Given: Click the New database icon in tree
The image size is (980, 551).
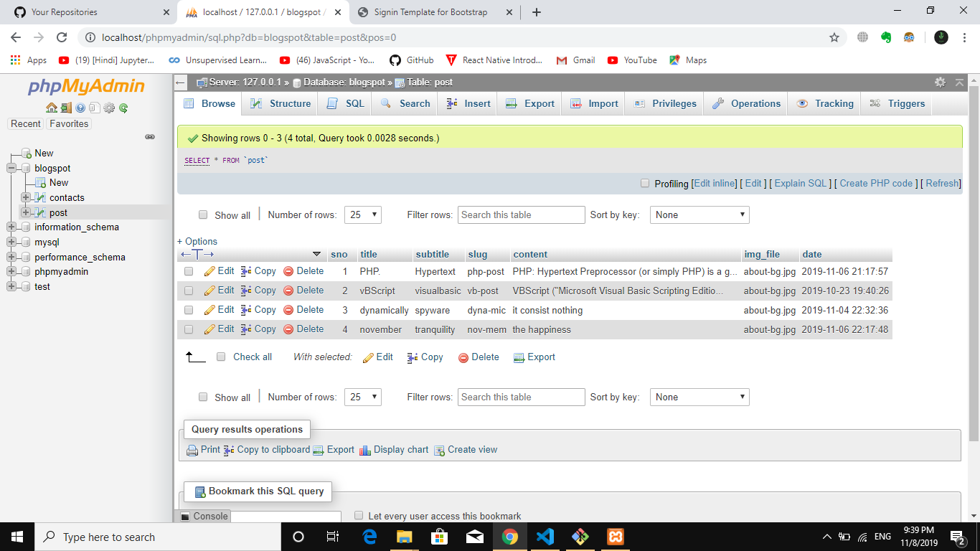Looking at the screenshot, I should click(x=26, y=153).
